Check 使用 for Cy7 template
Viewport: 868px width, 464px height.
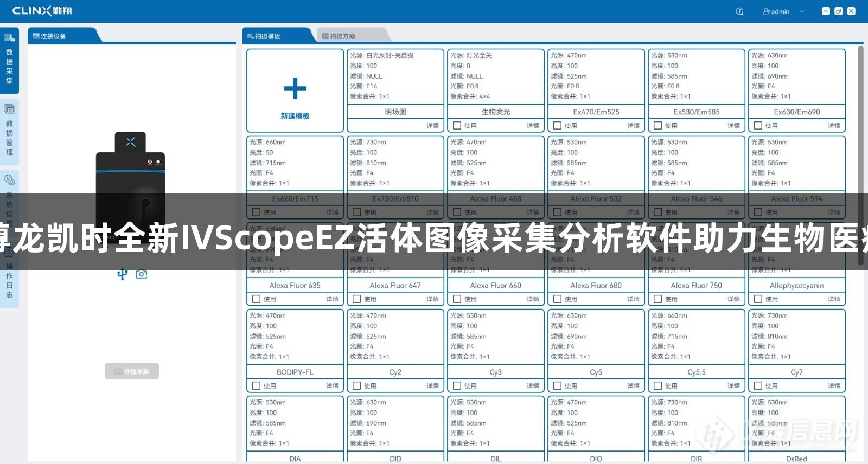point(758,386)
